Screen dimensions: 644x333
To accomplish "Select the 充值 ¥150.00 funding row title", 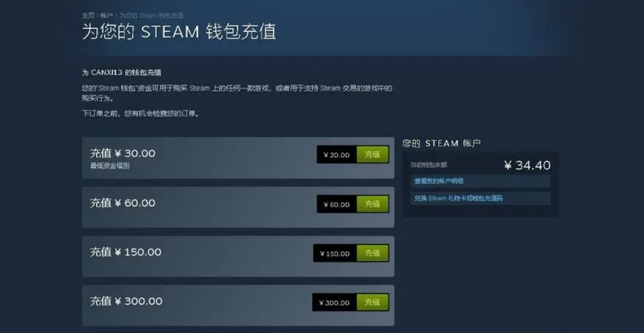I will point(125,252).
